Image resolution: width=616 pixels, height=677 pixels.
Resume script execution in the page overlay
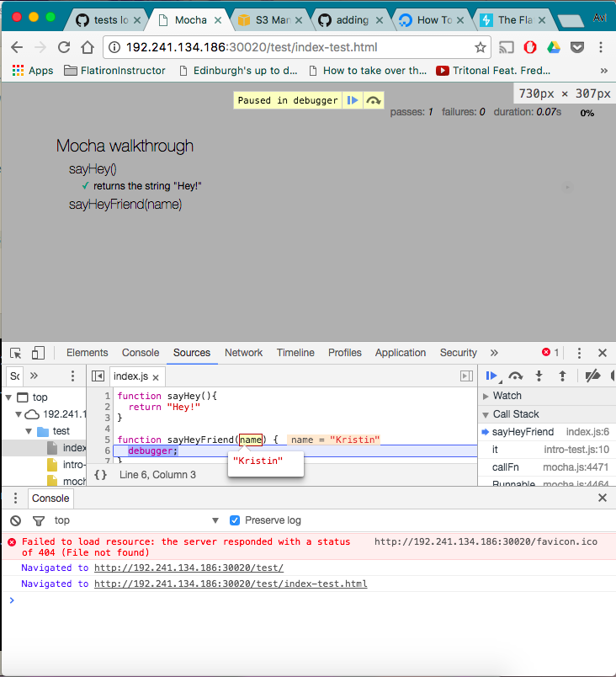[353, 100]
